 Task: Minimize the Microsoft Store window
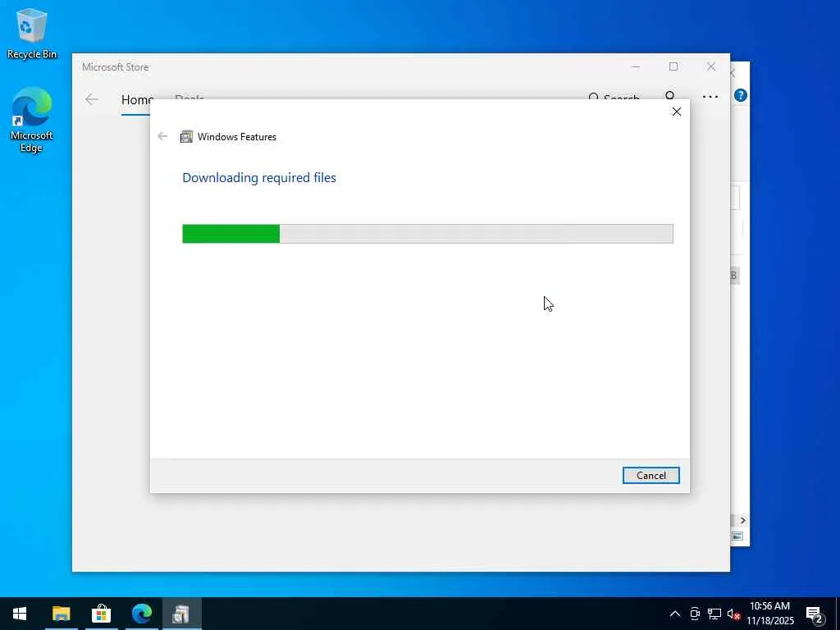click(x=636, y=67)
